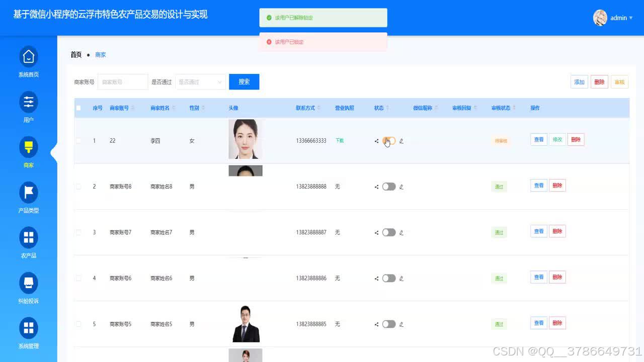Click the share icon in 李四's status column
This screenshot has width=644, height=362.
pos(376,141)
